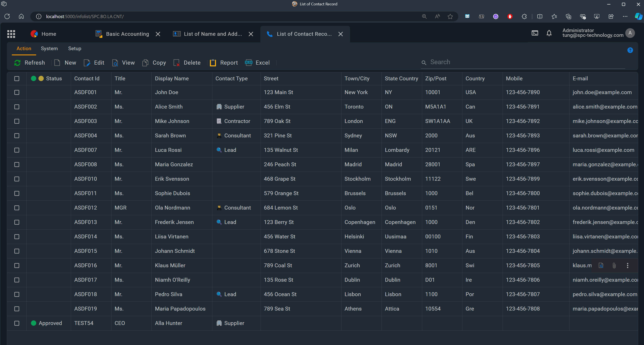Check the ASDF003 Mike Johnson row
This screenshot has width=644, height=345.
(17, 121)
